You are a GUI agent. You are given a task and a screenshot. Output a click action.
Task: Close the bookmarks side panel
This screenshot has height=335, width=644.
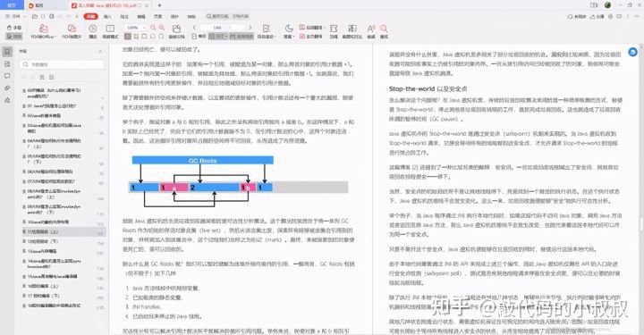100,51
